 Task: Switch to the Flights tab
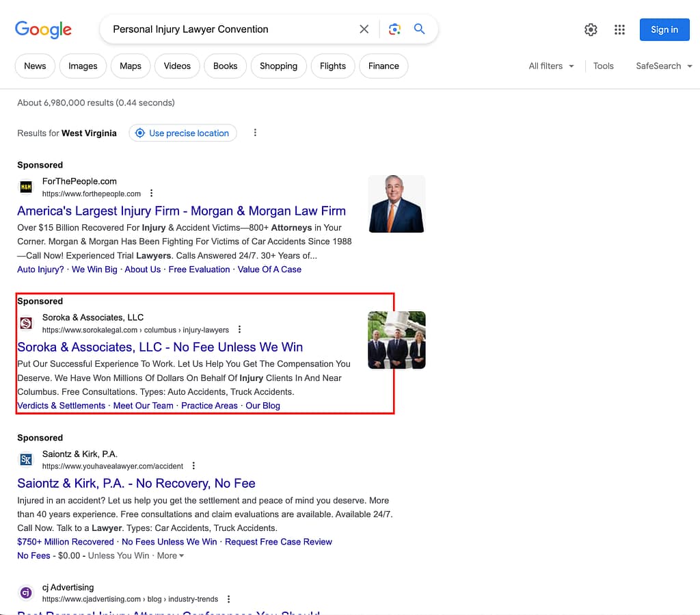333,66
